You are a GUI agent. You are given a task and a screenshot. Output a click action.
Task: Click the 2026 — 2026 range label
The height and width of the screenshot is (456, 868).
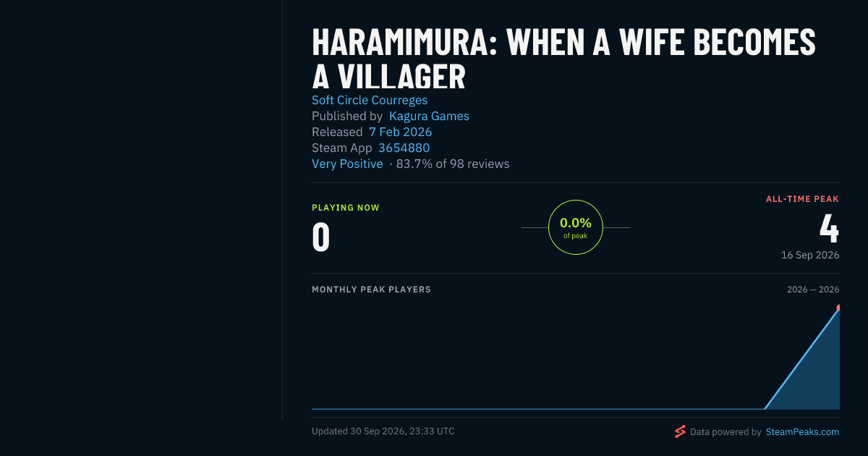point(813,290)
